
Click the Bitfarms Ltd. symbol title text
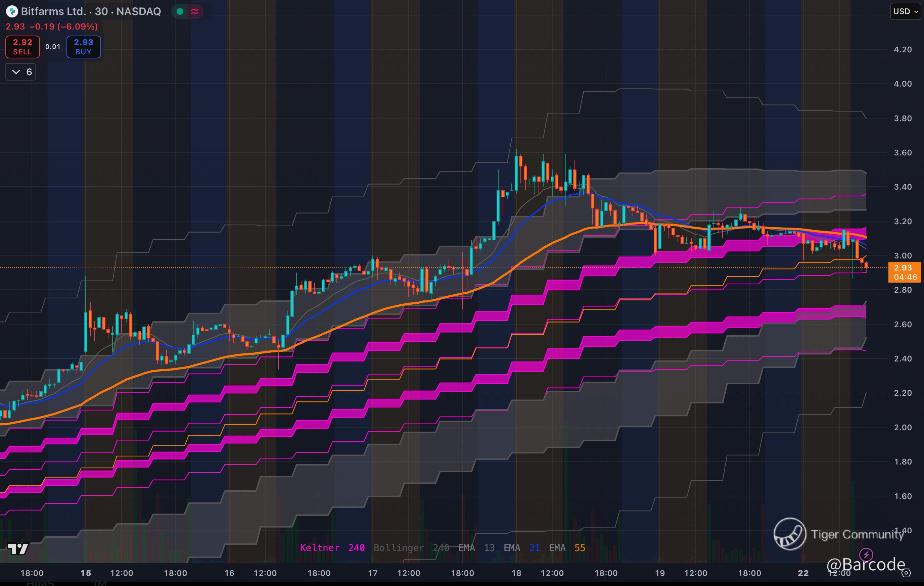point(53,11)
